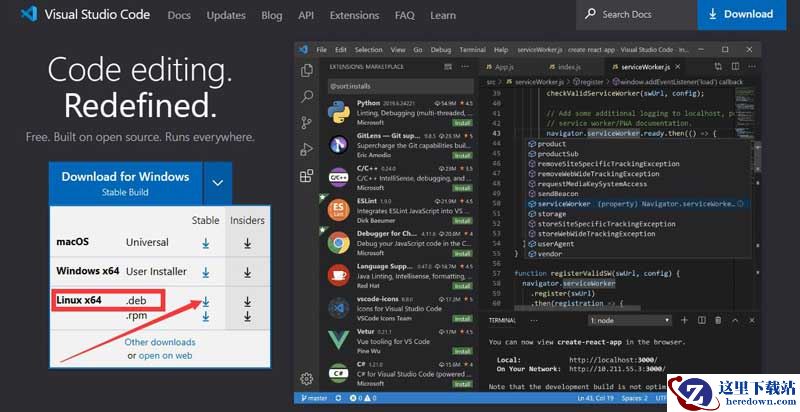The width and height of the screenshot is (800, 412).
Task: Collapse the download options chevron dropdown
Action: click(218, 183)
